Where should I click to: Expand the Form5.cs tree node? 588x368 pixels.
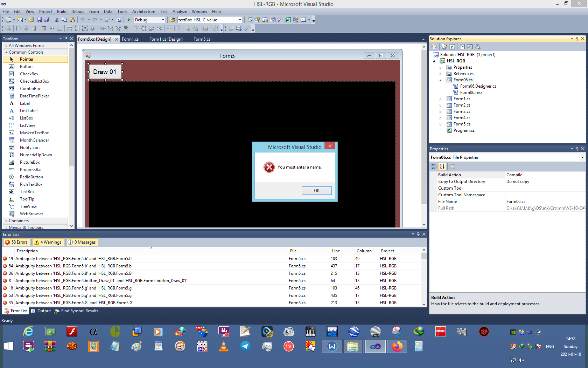(441, 124)
